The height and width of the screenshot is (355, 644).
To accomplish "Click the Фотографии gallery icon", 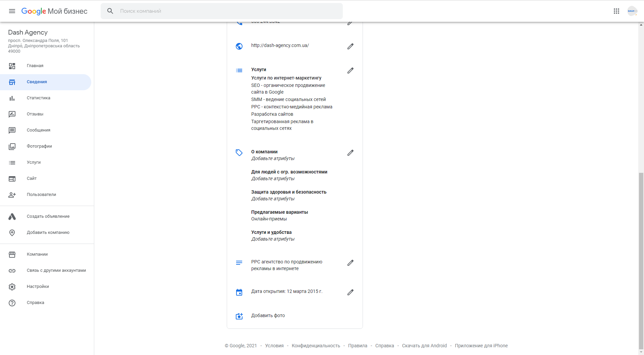I will [x=12, y=146].
